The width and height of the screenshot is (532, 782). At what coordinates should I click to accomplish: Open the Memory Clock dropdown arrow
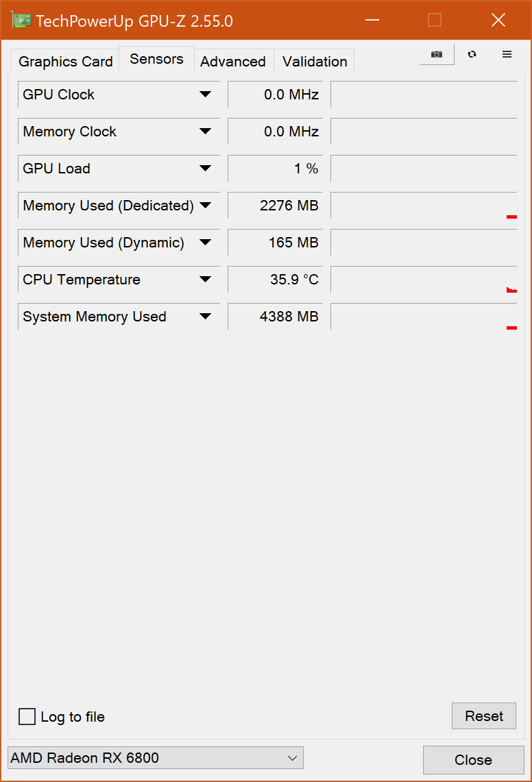(205, 132)
